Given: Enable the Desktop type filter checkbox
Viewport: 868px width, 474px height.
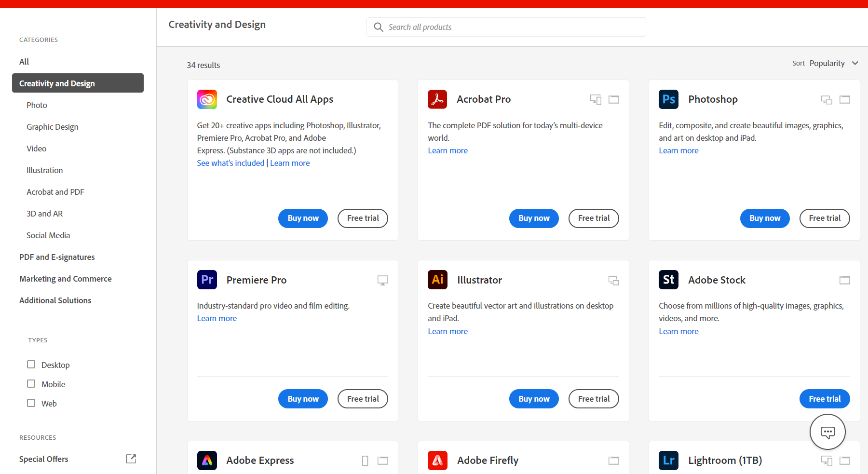Looking at the screenshot, I should tap(31, 365).
